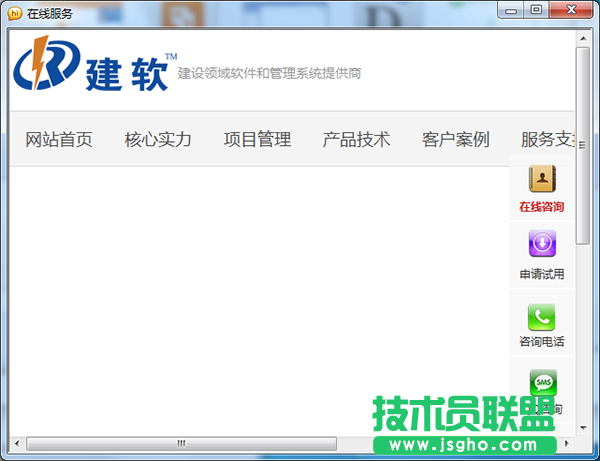This screenshot has height=461, width=600.
Task: Open the 服务支持 navigation item
Action: click(x=547, y=140)
